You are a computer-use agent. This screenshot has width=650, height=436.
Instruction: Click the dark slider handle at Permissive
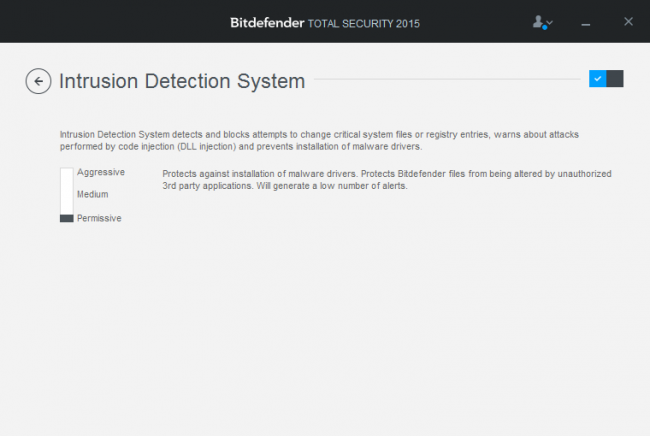click(x=67, y=218)
